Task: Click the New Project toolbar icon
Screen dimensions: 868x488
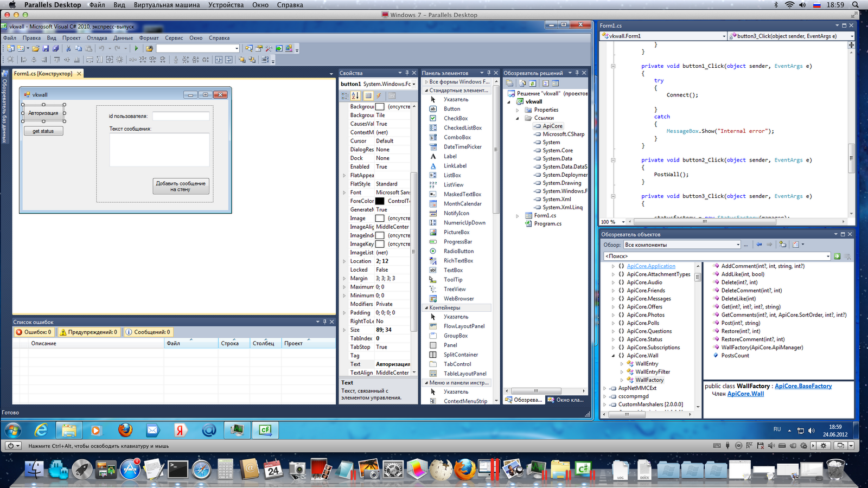Action: coord(11,48)
